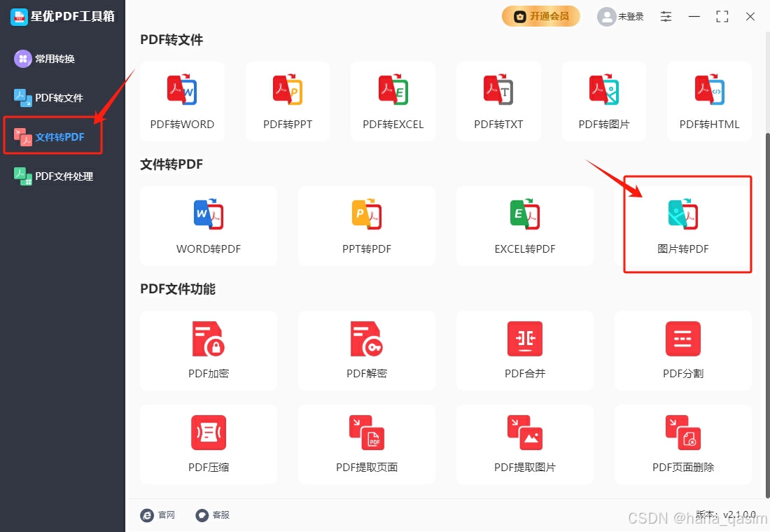Maximize the window with fullscreen icon

[x=722, y=17]
